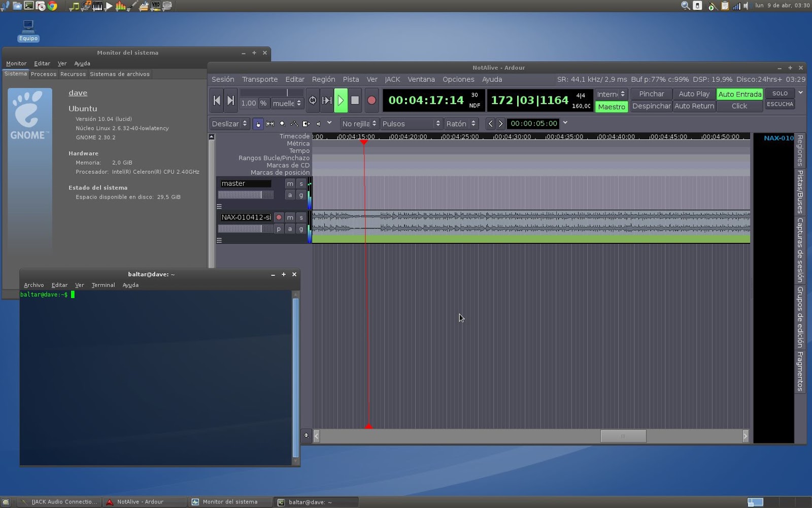Click the SOLO indicator button
Screen dimensions: 812x508
(x=780, y=93)
